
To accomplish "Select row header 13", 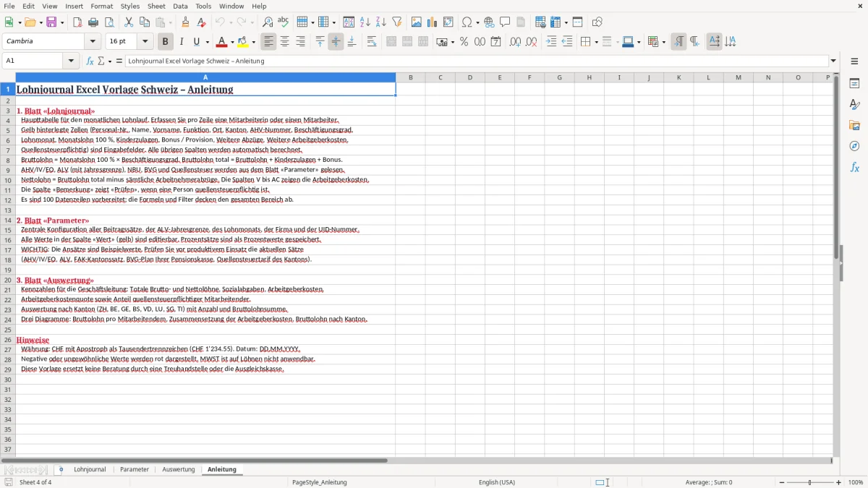I will [8, 210].
